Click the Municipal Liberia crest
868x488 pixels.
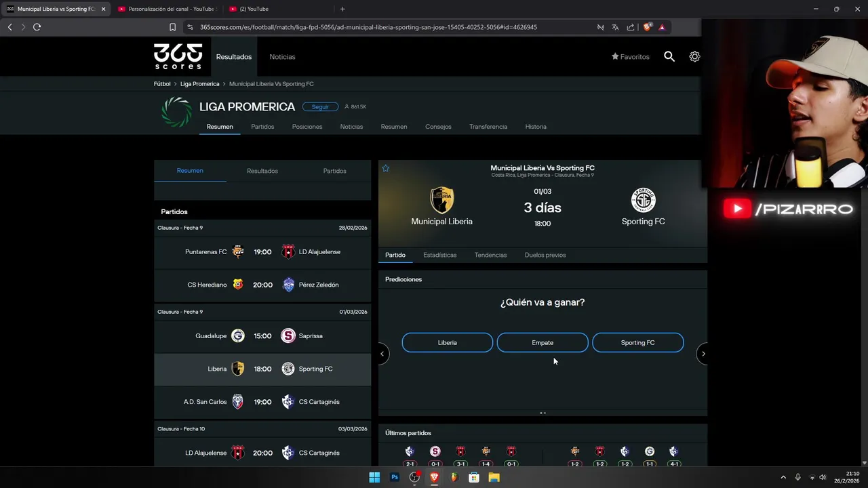(442, 200)
